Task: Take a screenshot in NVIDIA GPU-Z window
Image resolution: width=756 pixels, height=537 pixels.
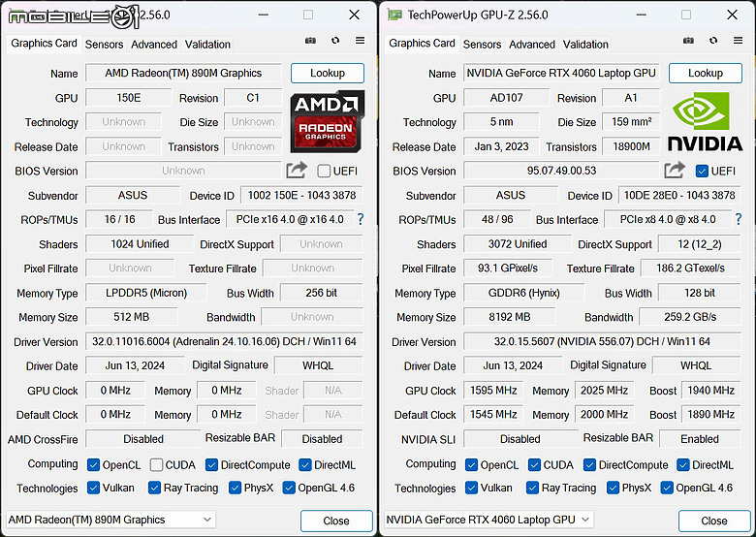Action: tap(688, 41)
